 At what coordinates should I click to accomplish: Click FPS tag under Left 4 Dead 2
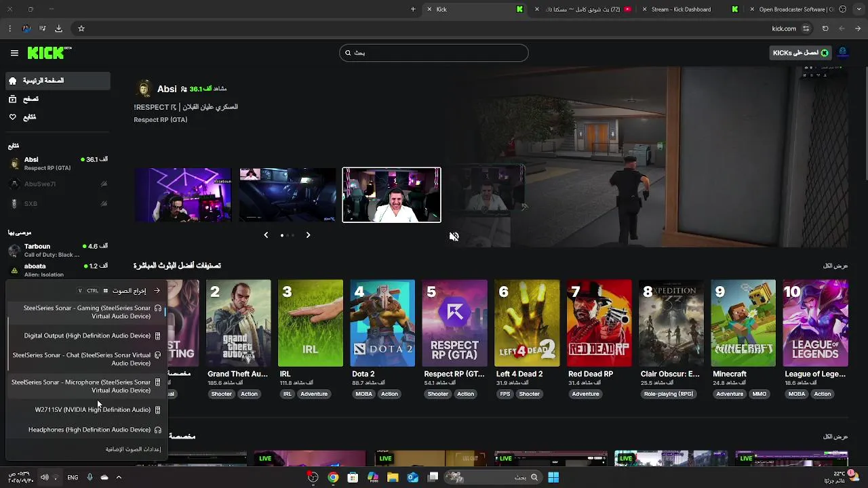coord(505,394)
